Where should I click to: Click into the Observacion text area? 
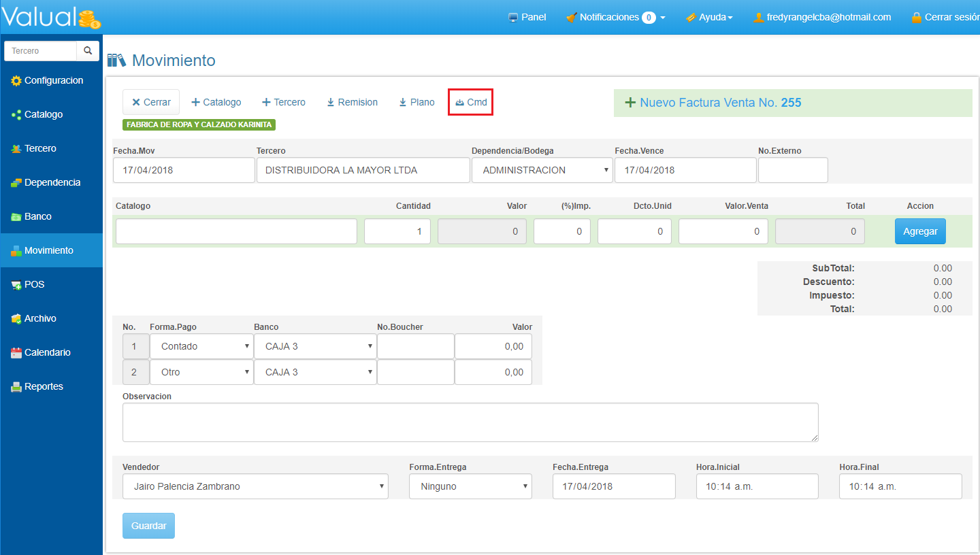point(470,422)
